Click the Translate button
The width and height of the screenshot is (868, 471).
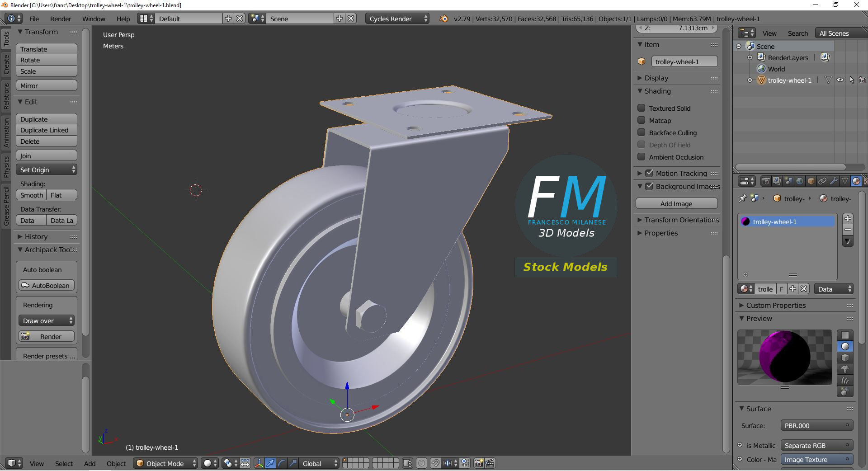[x=47, y=49]
